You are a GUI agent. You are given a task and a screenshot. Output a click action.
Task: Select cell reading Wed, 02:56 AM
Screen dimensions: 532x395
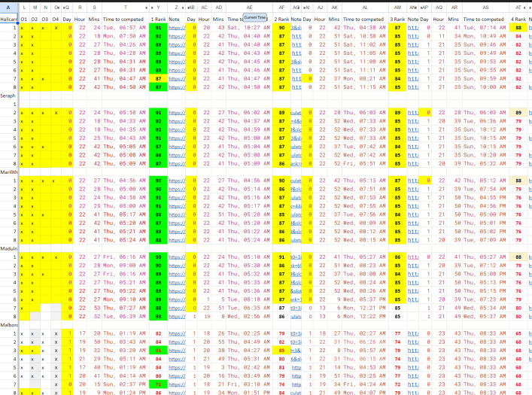(249, 317)
